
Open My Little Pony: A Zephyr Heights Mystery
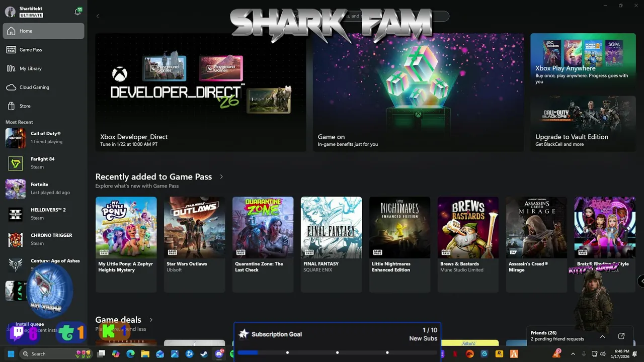tap(126, 244)
